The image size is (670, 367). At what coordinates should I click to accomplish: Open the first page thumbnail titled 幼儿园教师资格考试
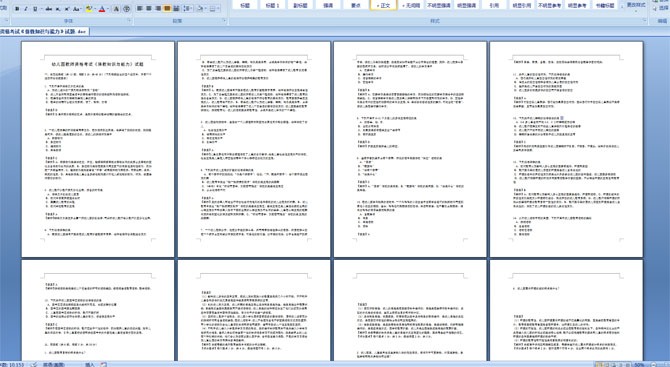point(98,149)
